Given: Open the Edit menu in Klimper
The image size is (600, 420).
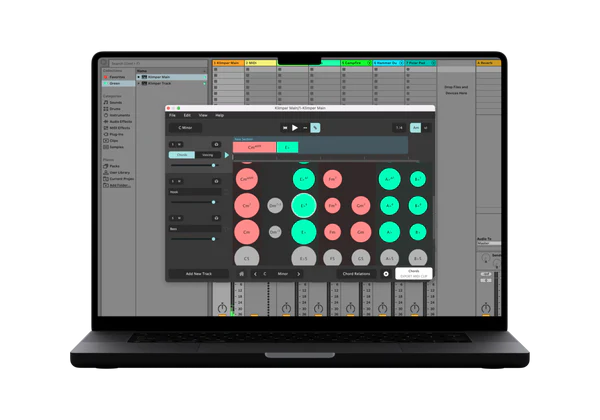Looking at the screenshot, I should click(187, 115).
